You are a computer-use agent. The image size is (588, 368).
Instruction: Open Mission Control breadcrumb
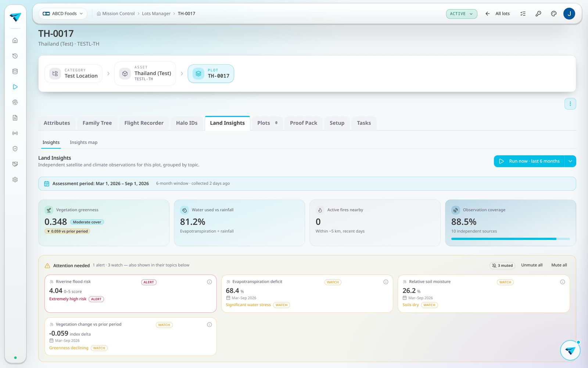pos(116,14)
